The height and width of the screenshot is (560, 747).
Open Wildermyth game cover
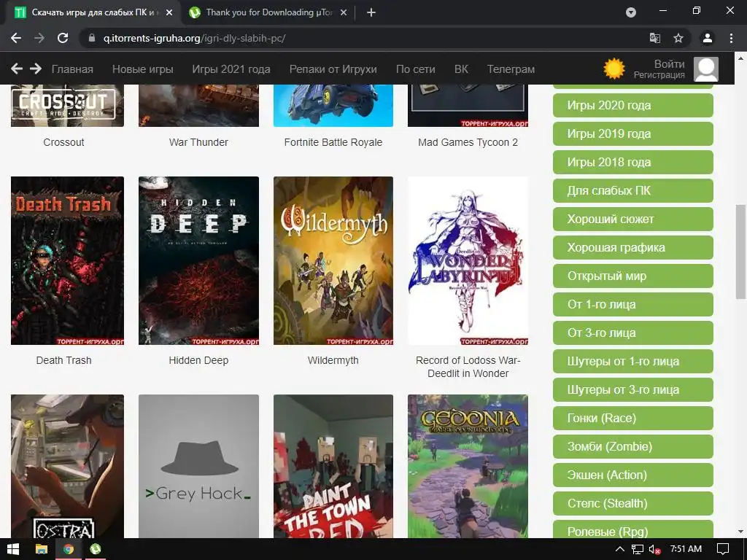333,260
